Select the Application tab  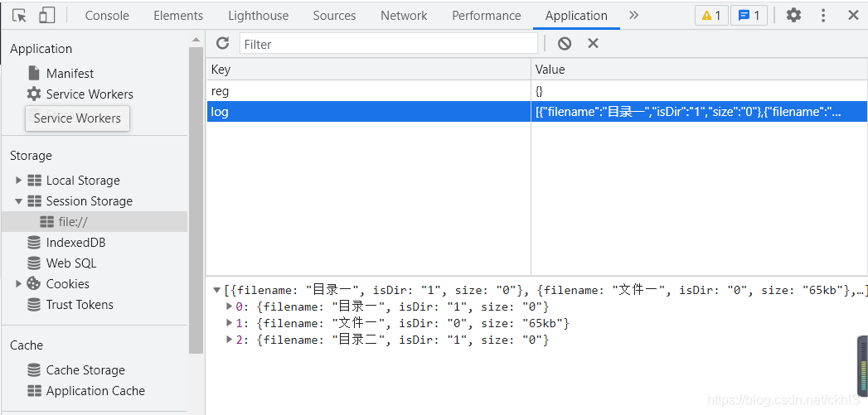(576, 16)
